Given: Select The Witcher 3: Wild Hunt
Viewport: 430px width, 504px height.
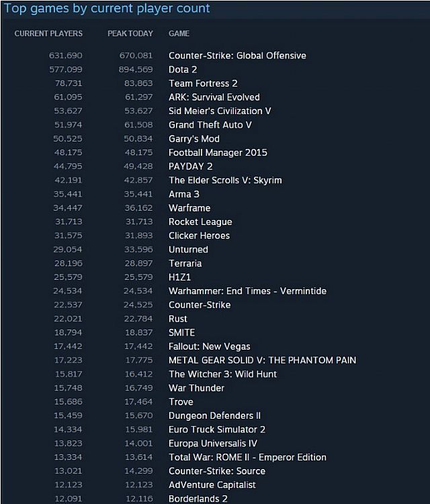Looking at the screenshot, I should (x=222, y=374).
